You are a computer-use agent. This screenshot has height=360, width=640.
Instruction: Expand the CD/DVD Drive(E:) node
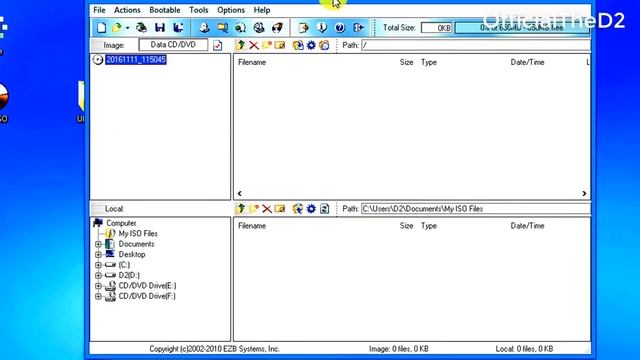pyautogui.click(x=98, y=286)
